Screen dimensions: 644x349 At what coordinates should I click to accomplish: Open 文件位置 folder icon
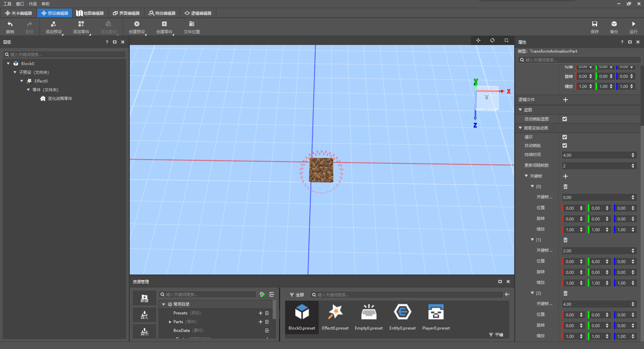192,24
